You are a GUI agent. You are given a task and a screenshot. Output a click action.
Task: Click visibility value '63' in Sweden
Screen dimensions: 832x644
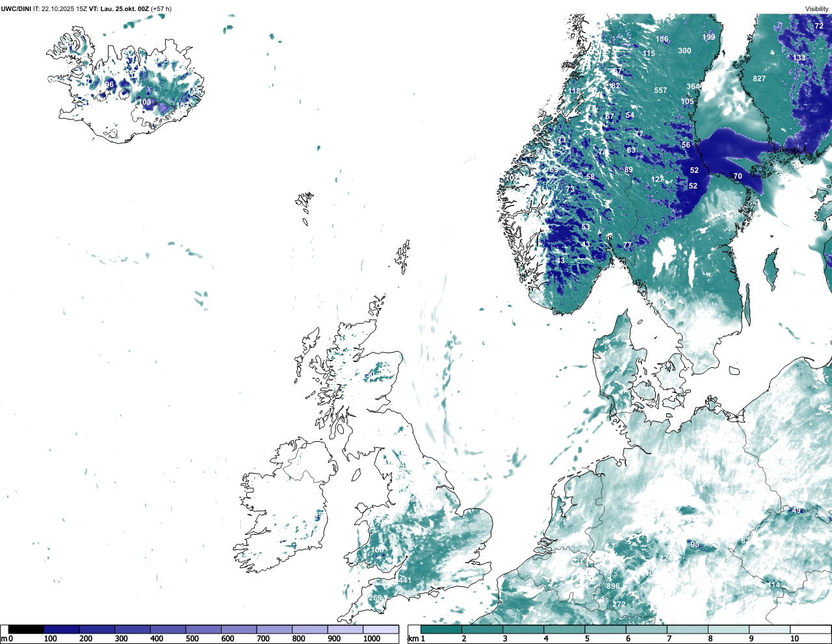[x=631, y=150]
